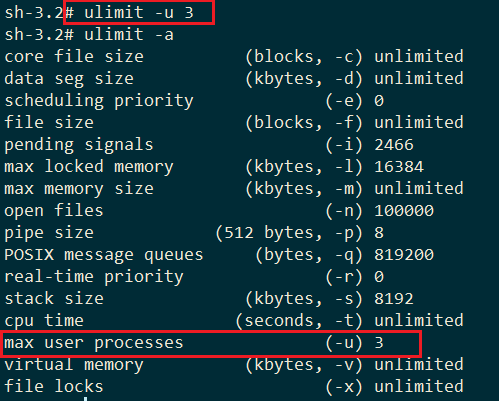
Task: Click the pending signals value 2466
Action: (394, 145)
